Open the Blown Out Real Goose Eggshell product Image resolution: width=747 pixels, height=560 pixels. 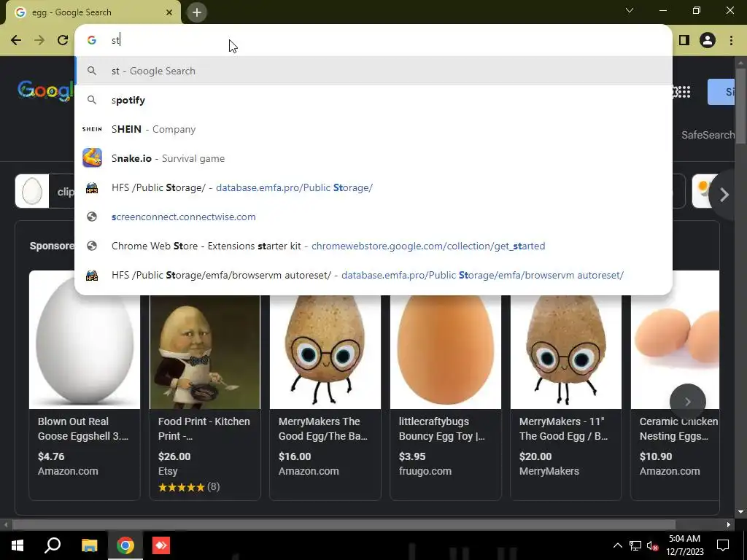(85, 385)
